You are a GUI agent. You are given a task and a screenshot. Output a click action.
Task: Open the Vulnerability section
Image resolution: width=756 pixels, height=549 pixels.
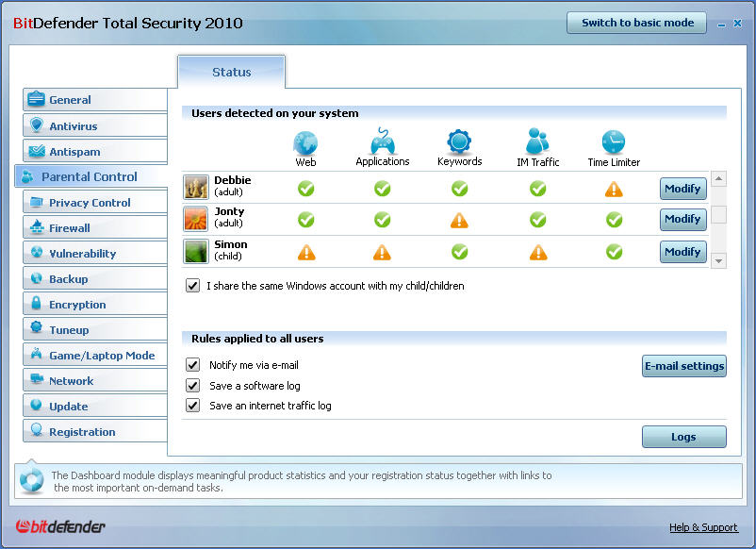pyautogui.click(x=95, y=253)
